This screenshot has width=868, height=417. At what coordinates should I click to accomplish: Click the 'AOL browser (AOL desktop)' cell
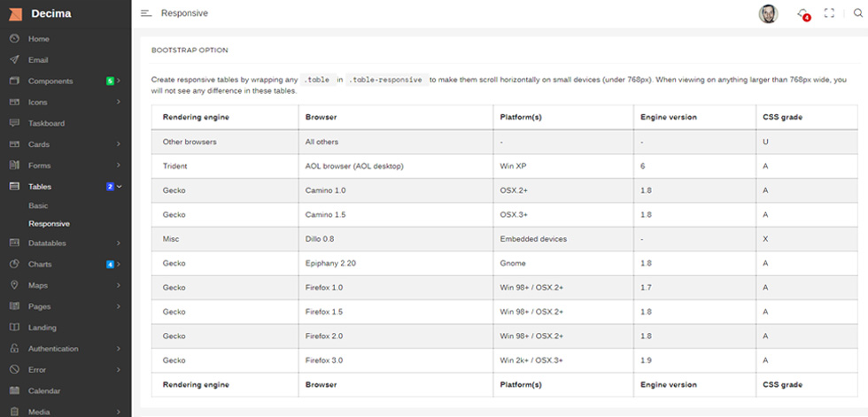396,166
